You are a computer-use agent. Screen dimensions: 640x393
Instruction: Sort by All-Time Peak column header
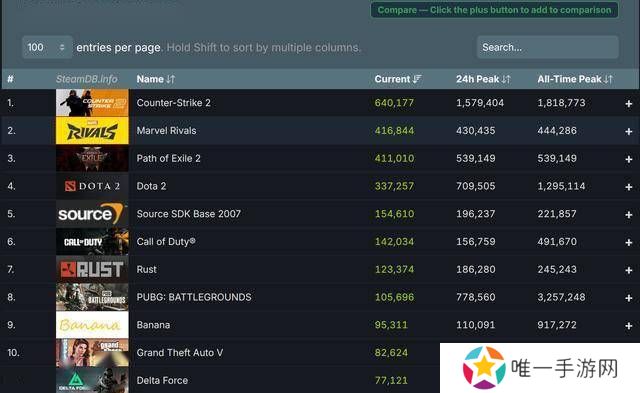pyautogui.click(x=575, y=79)
